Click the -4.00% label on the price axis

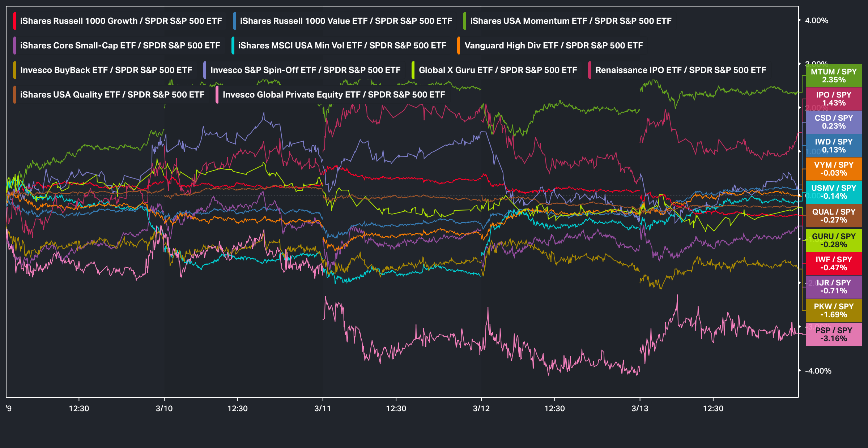point(818,371)
